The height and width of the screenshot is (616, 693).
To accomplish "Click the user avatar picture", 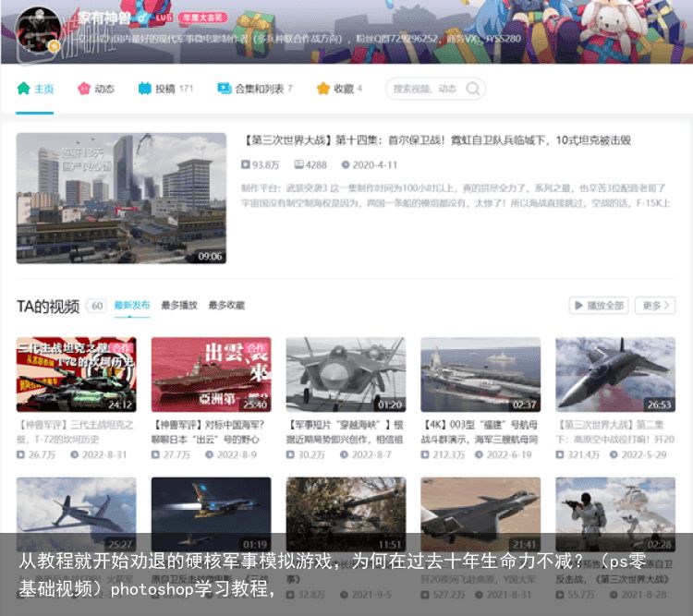I will tap(38, 30).
